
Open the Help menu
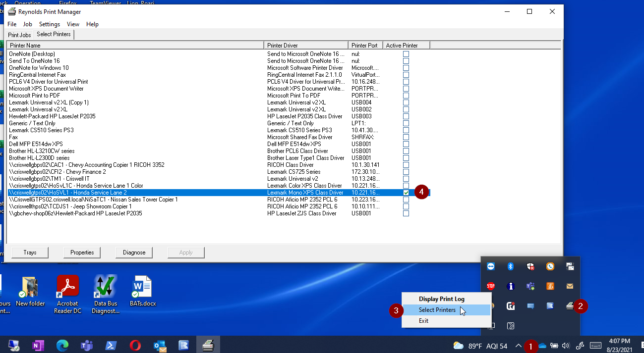pos(92,24)
